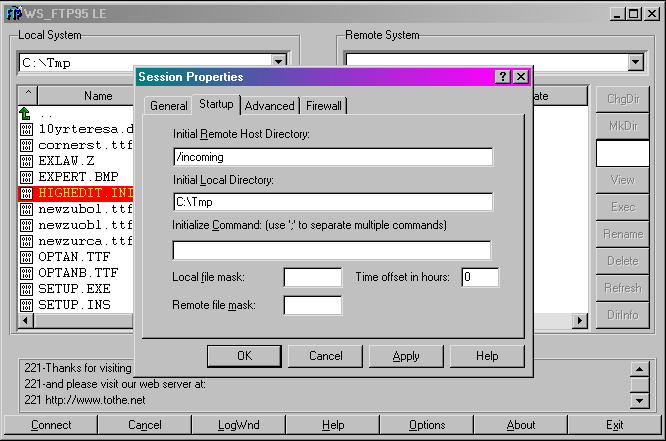Image resolution: width=666 pixels, height=441 pixels.
Task: Click the sort arrow column header in local list
Action: click(x=28, y=95)
